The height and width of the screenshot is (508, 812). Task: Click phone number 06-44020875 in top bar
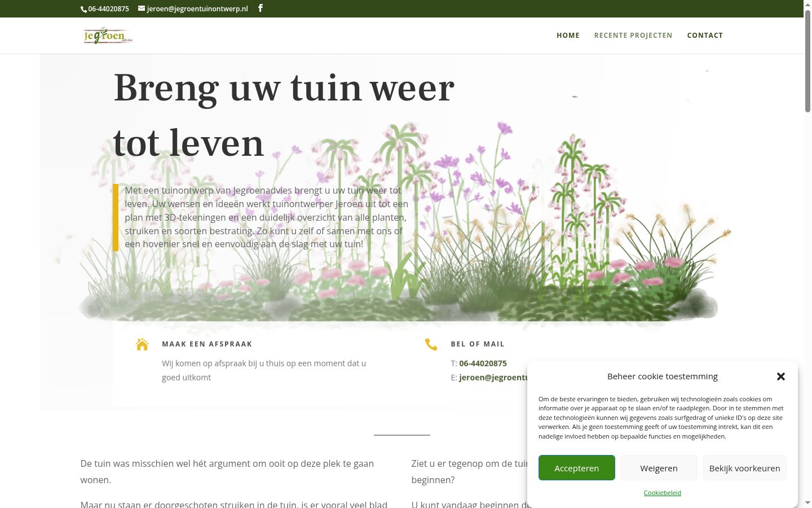[x=108, y=9]
